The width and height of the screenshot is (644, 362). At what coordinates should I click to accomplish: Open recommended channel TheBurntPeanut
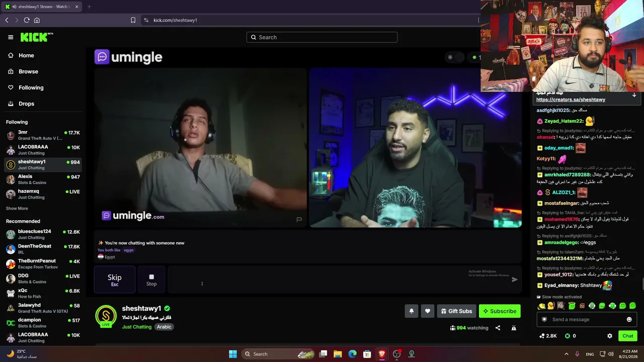point(43,264)
